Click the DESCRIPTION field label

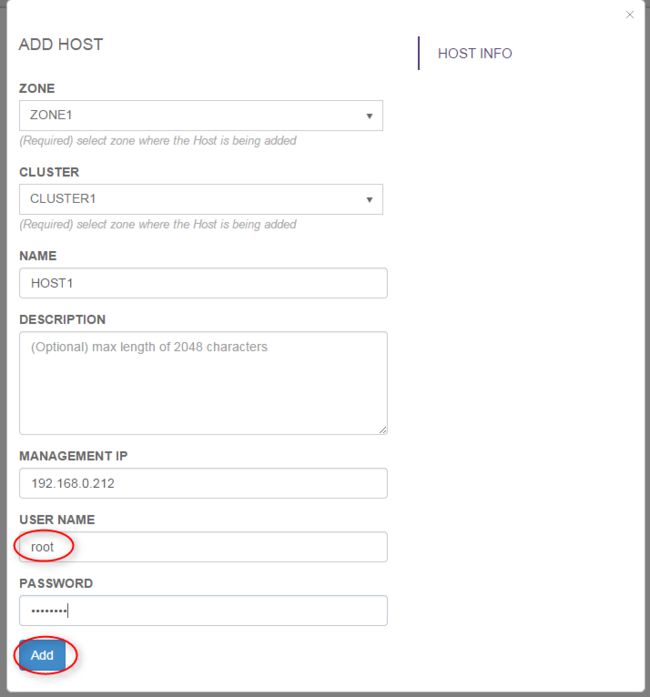(62, 320)
